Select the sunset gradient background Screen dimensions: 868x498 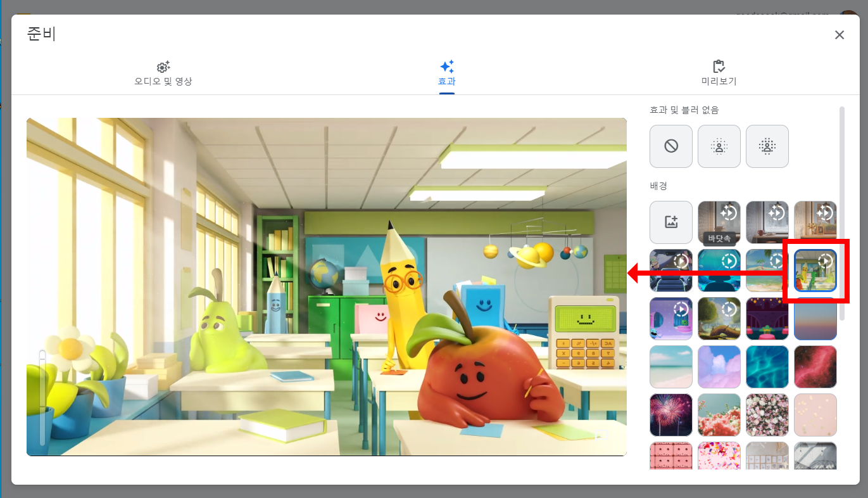815,319
